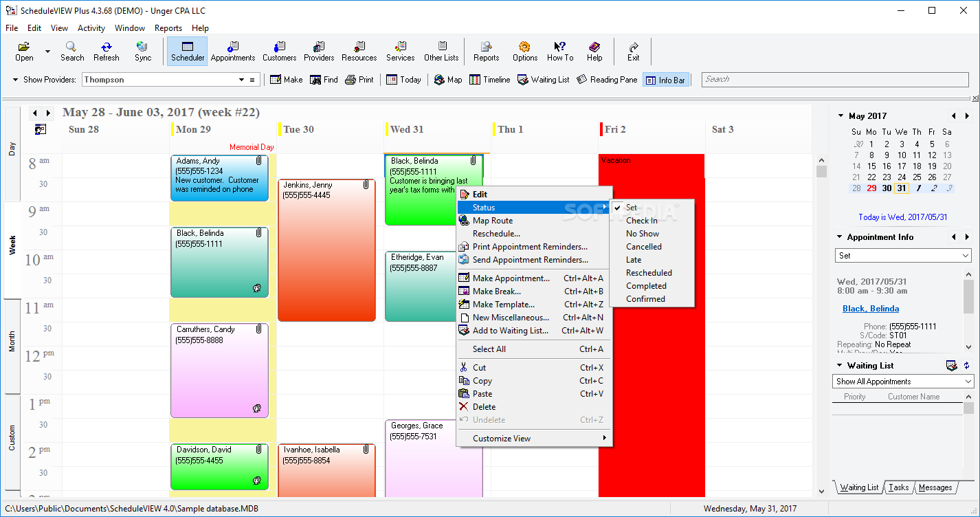Open the Resources list
980x517 pixels.
(359, 52)
